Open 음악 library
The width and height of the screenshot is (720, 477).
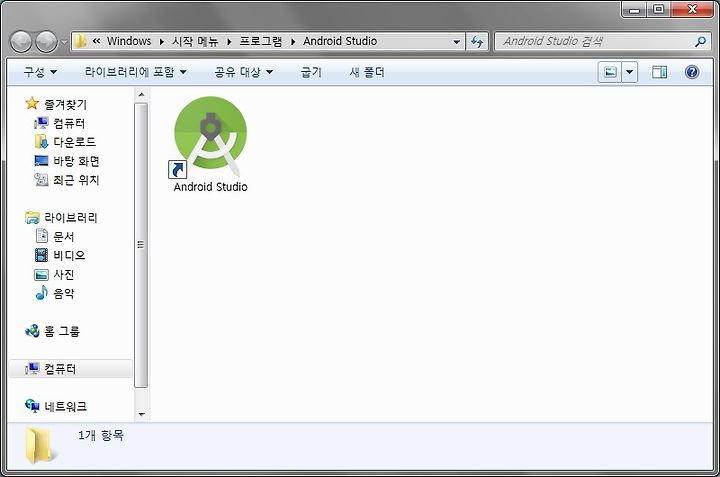[x=63, y=293]
